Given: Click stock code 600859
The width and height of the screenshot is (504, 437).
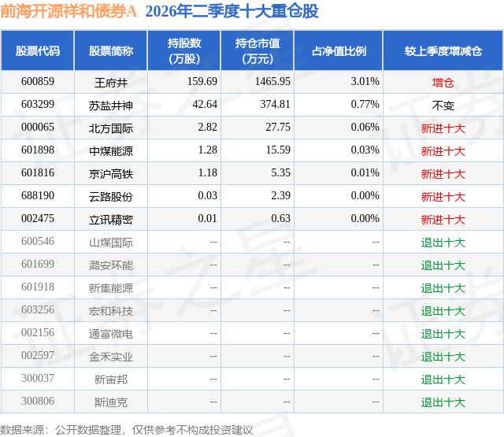Looking at the screenshot, I should point(38,81).
